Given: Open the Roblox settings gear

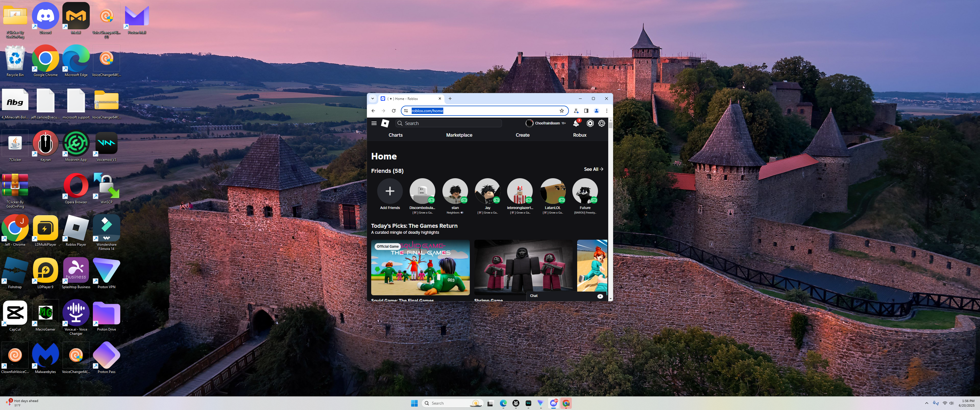Looking at the screenshot, I should coord(601,123).
